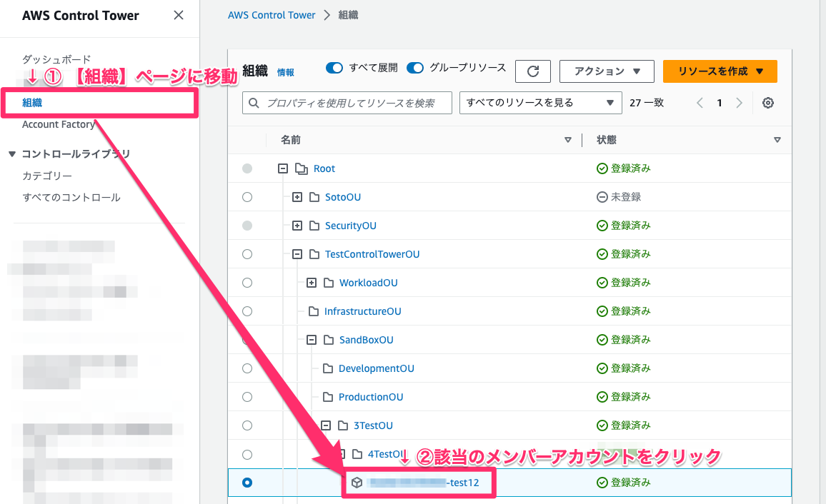Click the Root row status check icon
The height and width of the screenshot is (504, 826).
click(602, 168)
